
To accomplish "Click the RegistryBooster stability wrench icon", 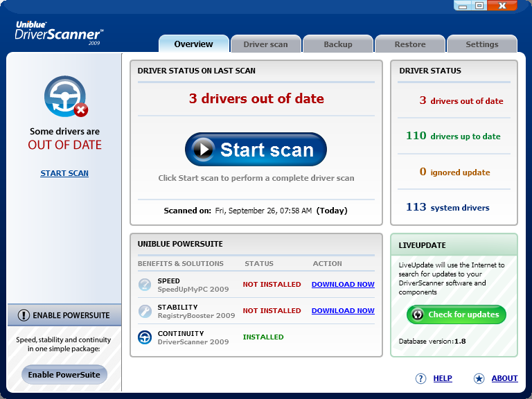I will point(145,310).
